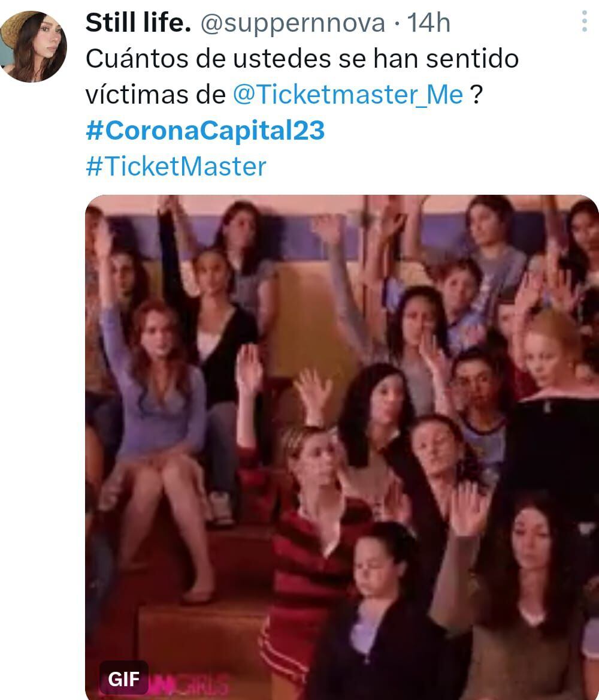Click the display name 'Still life.'
Viewport: 599px width, 700px height.
click(138, 23)
